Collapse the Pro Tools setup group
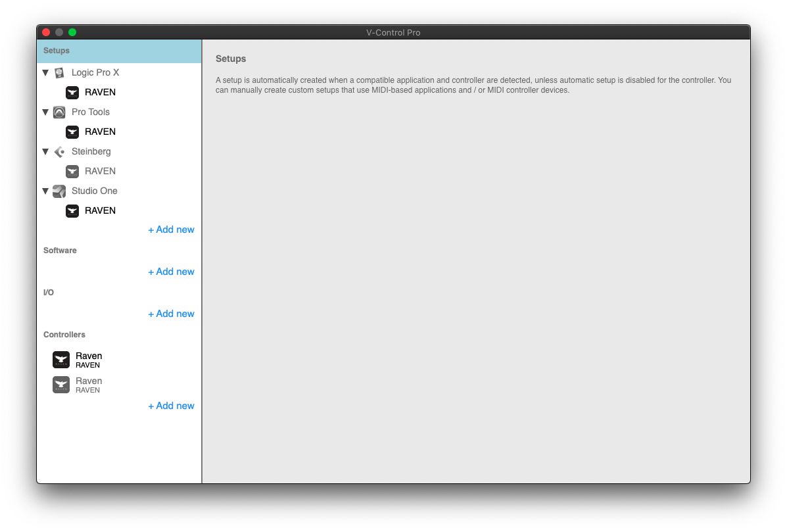The image size is (787, 532). (x=45, y=112)
